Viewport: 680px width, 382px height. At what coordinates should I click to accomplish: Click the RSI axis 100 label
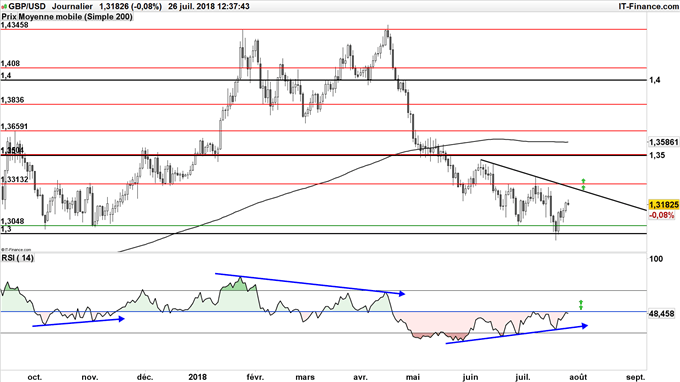(657, 259)
